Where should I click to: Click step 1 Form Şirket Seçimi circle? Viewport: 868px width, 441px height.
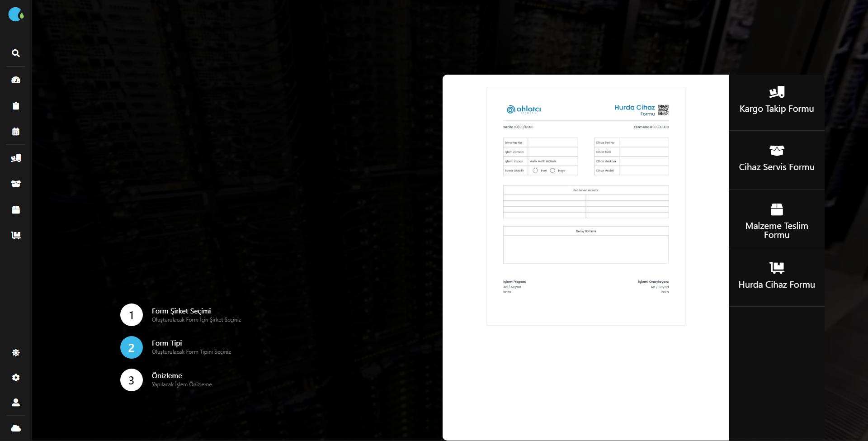coord(132,315)
